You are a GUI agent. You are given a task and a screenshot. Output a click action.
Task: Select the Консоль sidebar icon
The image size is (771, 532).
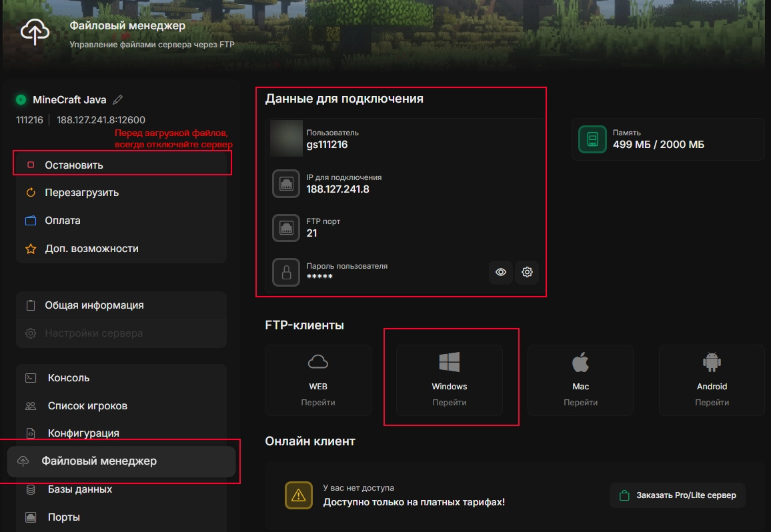[x=29, y=377]
